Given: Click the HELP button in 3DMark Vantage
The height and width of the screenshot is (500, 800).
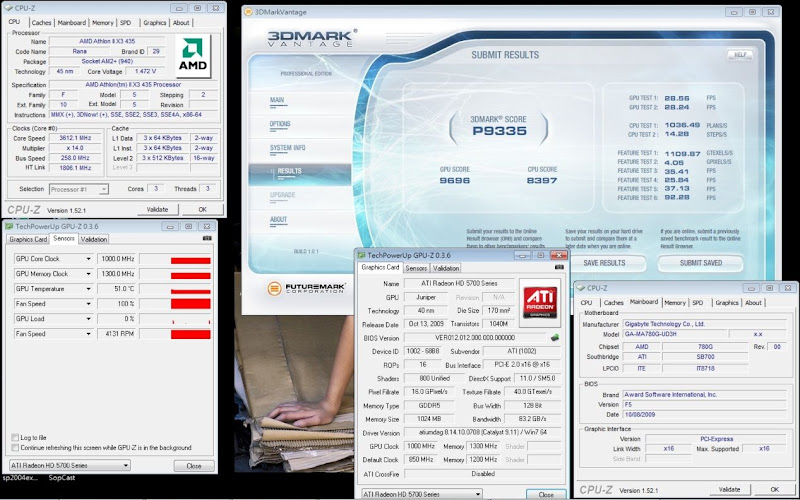Looking at the screenshot, I should pyautogui.click(x=740, y=55).
